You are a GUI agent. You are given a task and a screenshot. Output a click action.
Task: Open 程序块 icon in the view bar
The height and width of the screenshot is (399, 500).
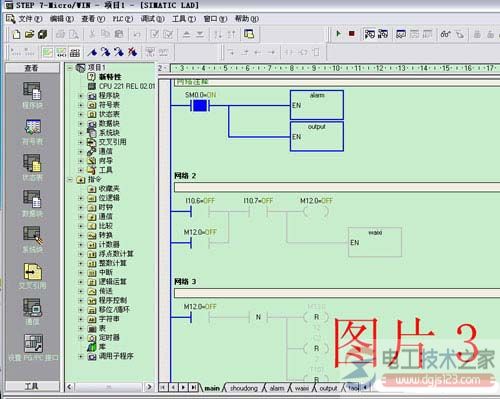pos(32,91)
